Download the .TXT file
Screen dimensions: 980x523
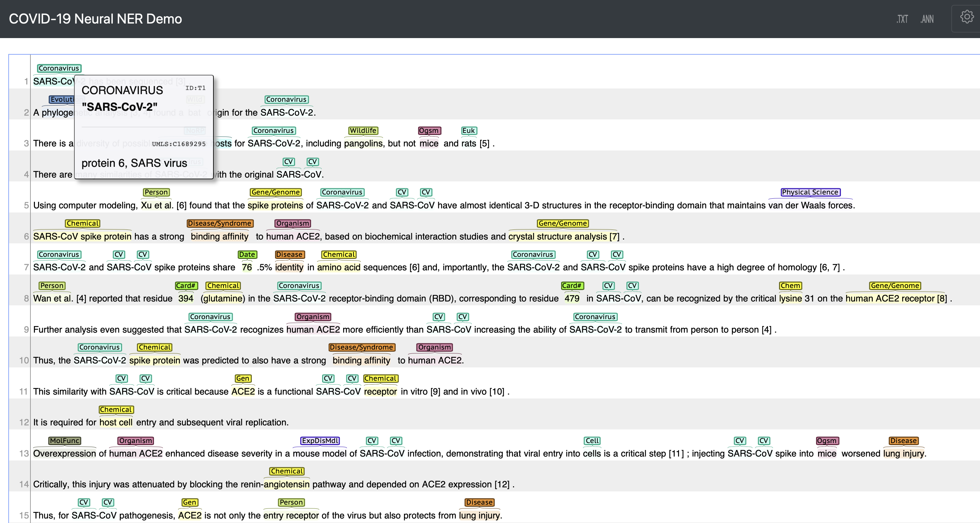coord(902,19)
